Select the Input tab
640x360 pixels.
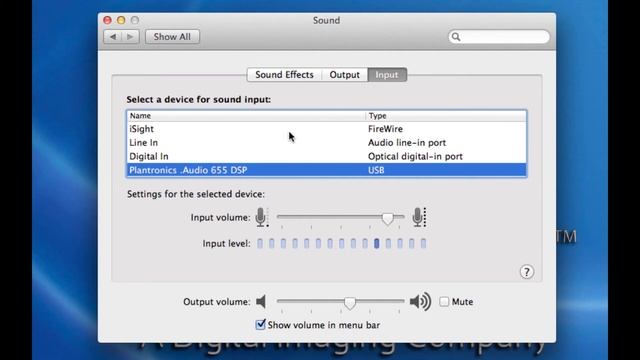(x=387, y=75)
